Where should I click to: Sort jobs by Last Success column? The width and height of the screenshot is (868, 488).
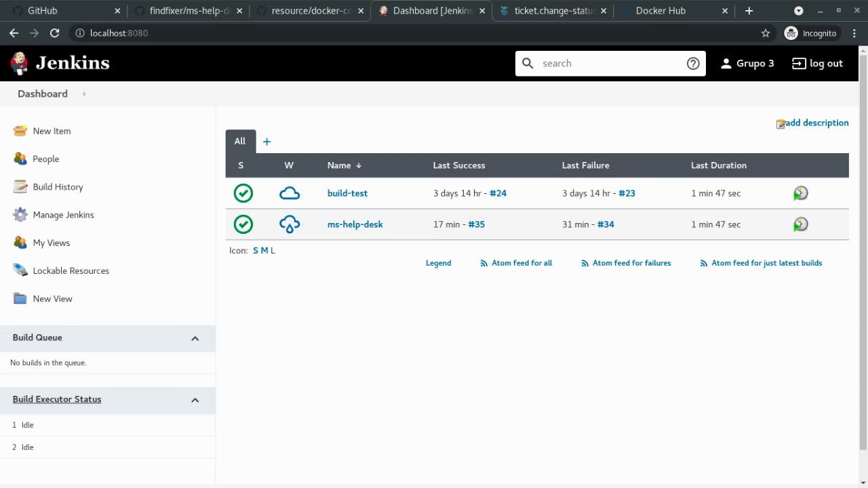click(x=459, y=165)
